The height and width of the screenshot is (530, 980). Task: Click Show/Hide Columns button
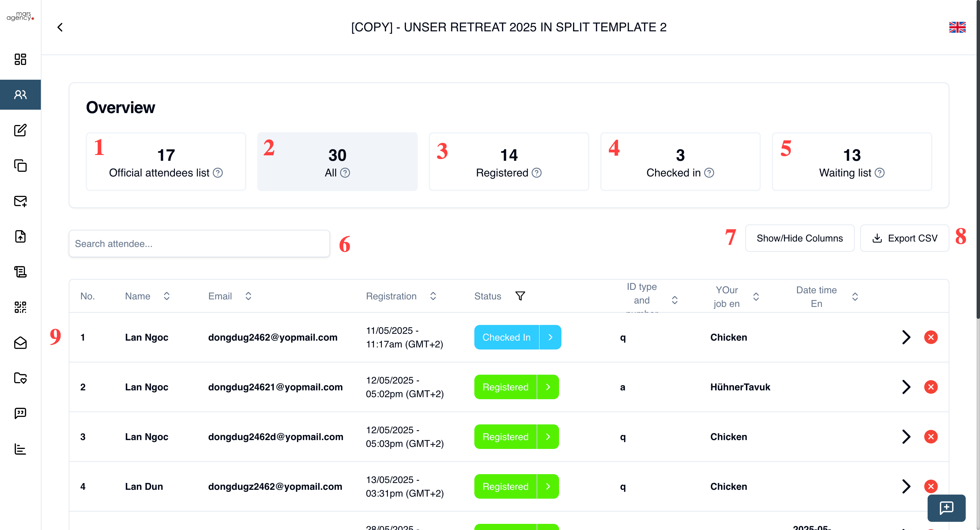[x=799, y=238]
